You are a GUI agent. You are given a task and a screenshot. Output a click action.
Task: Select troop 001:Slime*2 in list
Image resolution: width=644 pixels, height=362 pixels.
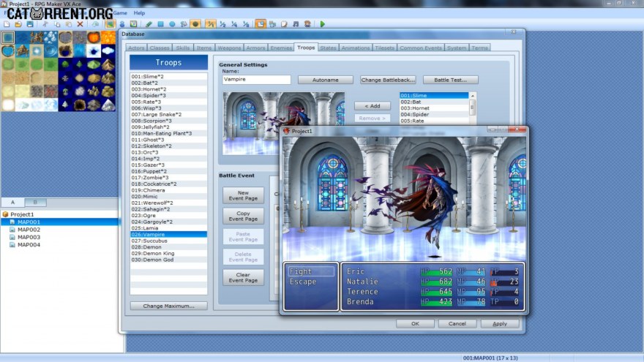(x=169, y=76)
